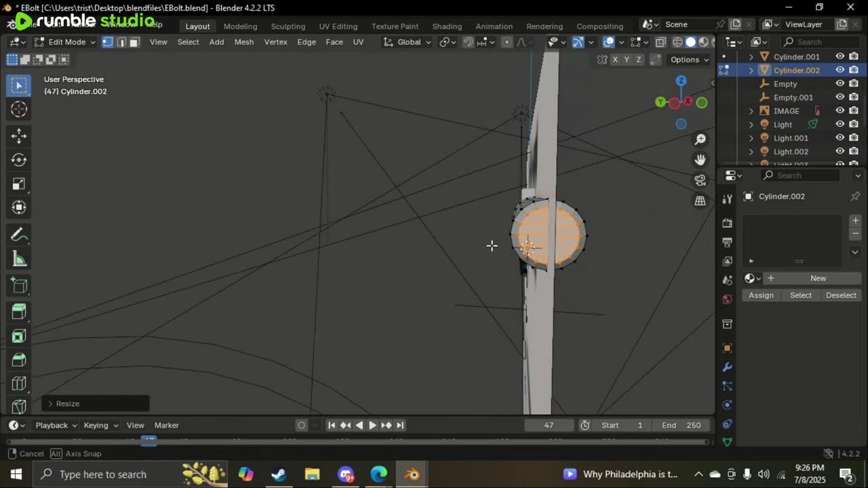The image size is (868, 488).
Task: Switch to vertex select mode
Action: click(107, 42)
